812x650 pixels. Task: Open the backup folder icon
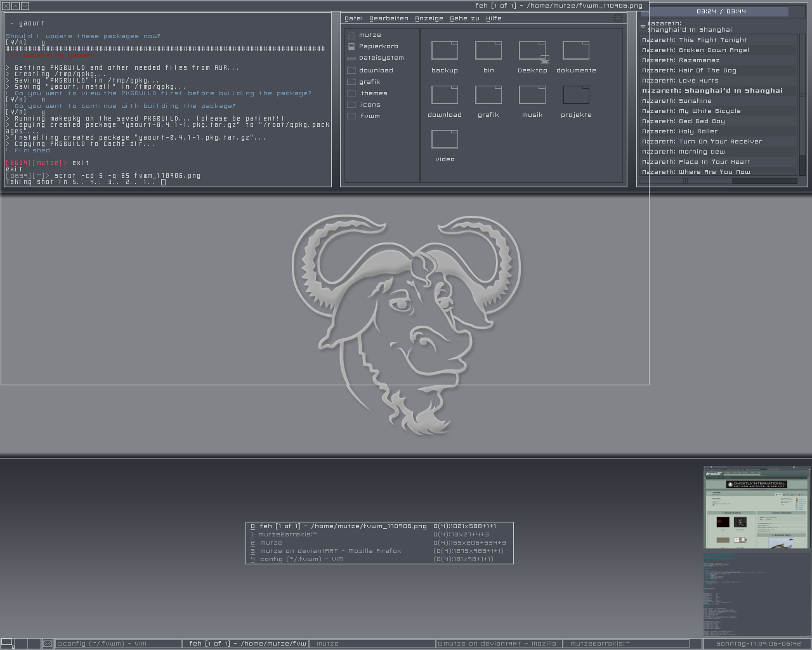click(445, 51)
